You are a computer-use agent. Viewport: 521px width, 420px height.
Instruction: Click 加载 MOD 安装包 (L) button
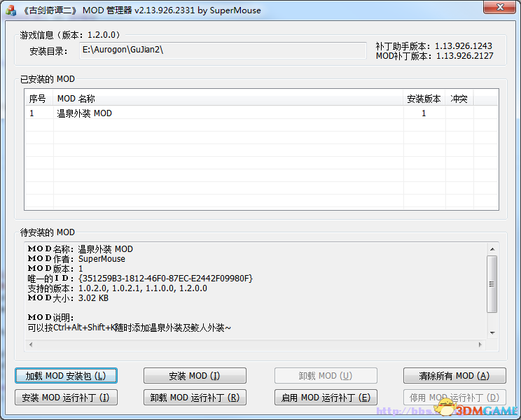(66, 375)
